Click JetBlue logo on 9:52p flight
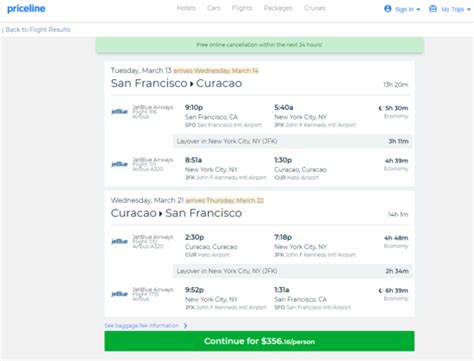Screen dimensions: 474x361 pyautogui.click(x=119, y=294)
